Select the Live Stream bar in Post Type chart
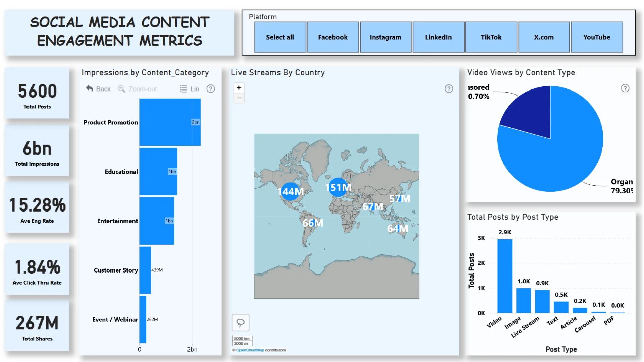The image size is (644, 362). [x=542, y=301]
